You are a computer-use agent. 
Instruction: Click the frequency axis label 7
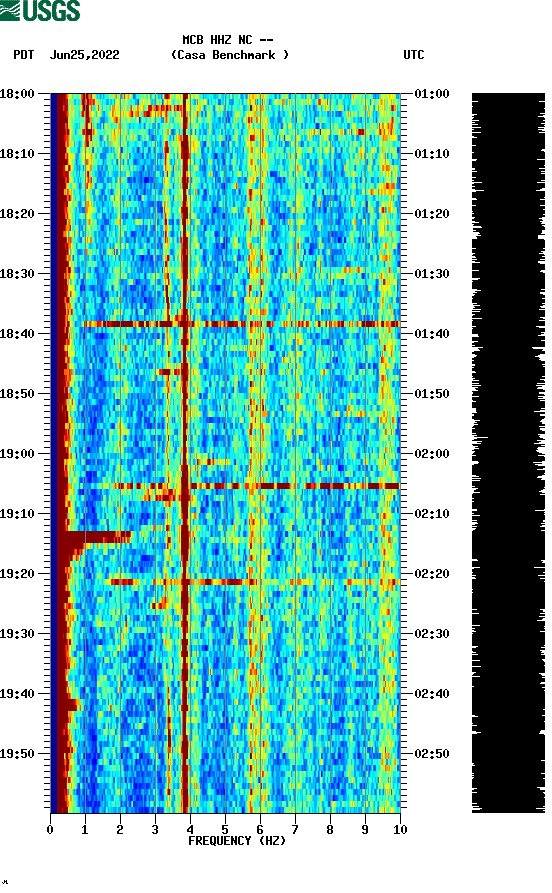click(295, 830)
